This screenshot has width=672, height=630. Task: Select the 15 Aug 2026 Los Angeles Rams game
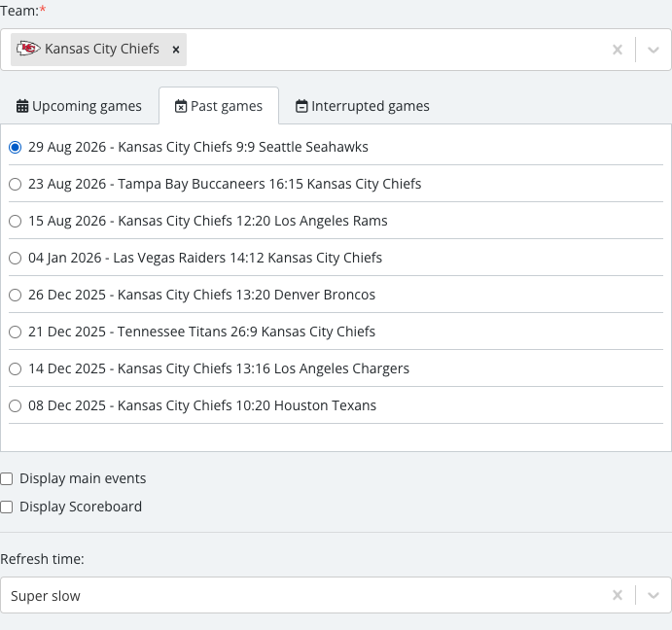tap(15, 221)
